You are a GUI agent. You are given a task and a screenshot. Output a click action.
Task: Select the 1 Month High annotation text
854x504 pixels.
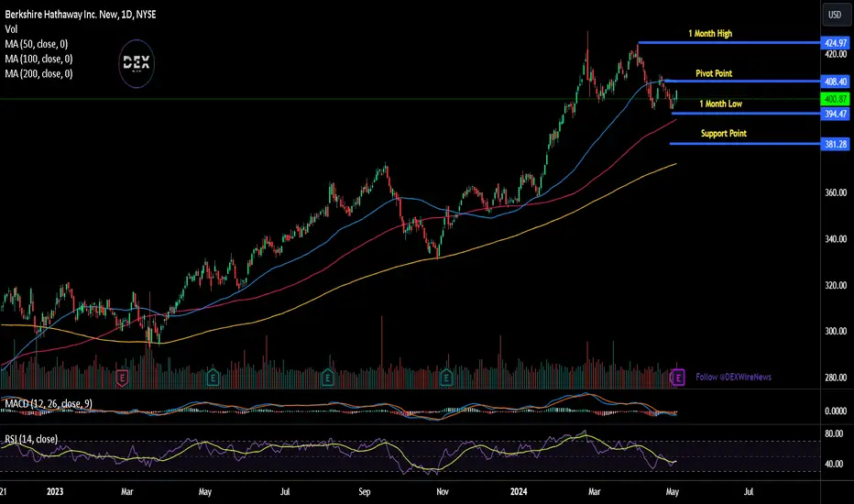click(x=710, y=34)
